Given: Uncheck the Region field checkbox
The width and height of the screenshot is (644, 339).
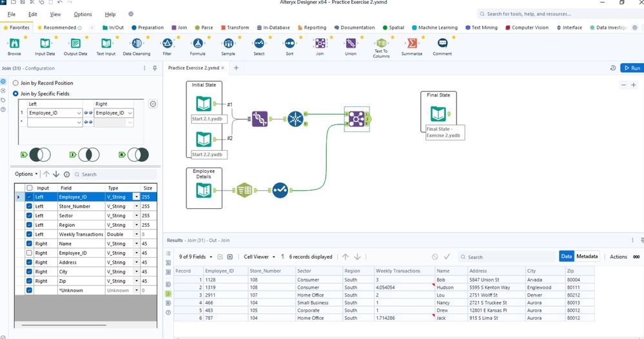Looking at the screenshot, I should point(29,225).
